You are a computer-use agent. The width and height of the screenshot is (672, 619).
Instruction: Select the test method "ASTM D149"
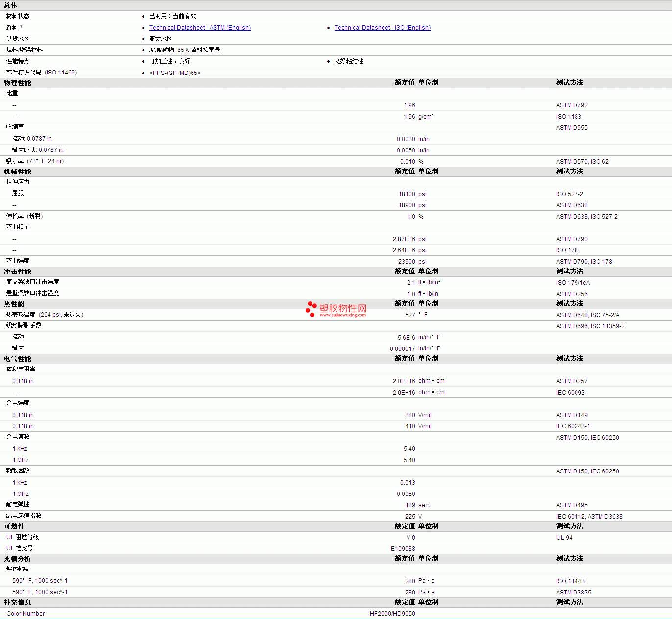[x=572, y=415]
